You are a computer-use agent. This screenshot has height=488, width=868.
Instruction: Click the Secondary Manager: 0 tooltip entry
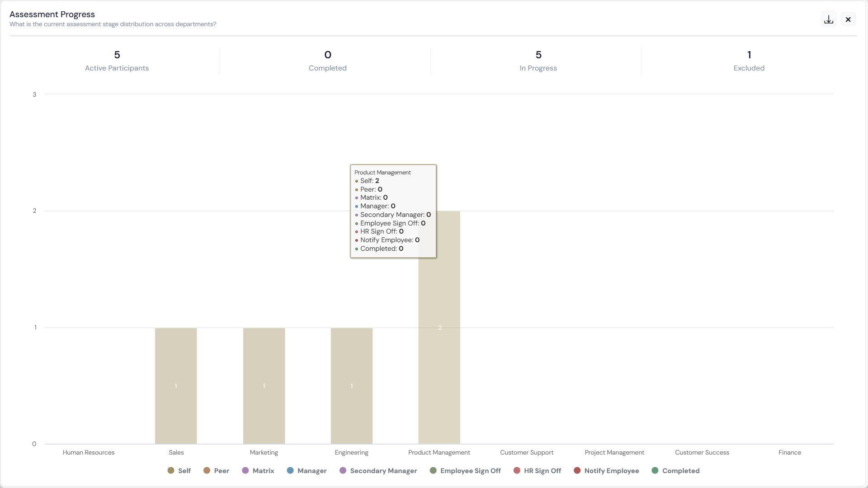point(393,215)
